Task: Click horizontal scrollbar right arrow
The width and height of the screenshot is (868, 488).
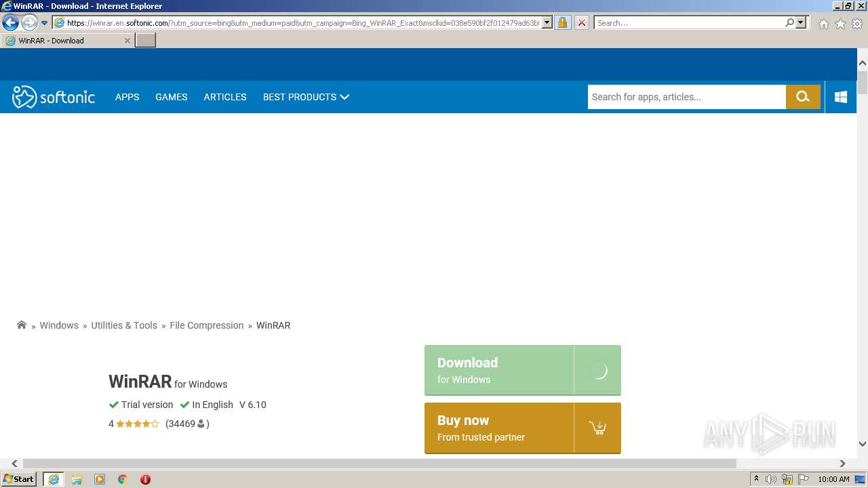Action: tap(842, 464)
